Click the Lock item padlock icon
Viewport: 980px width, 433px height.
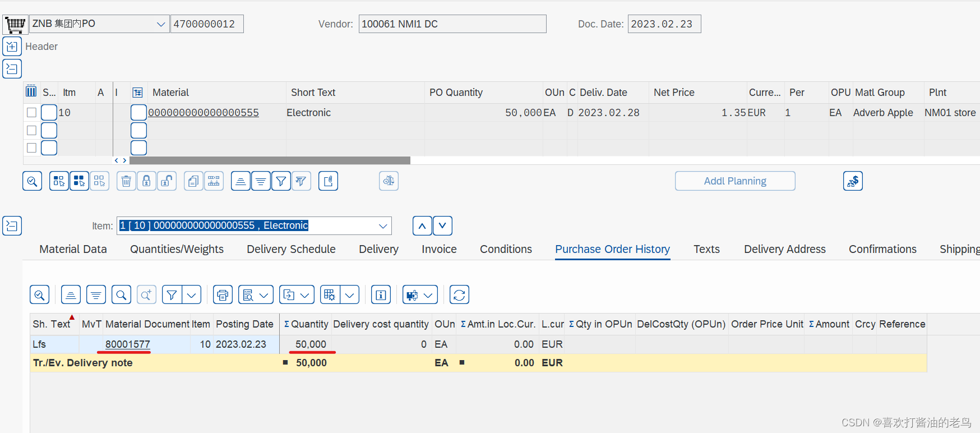(146, 181)
